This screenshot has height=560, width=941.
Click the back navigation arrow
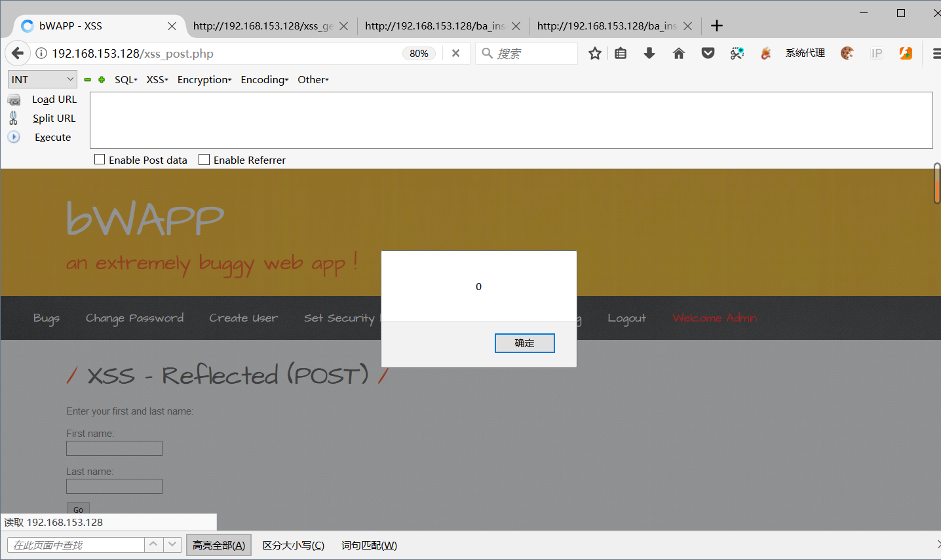click(18, 53)
